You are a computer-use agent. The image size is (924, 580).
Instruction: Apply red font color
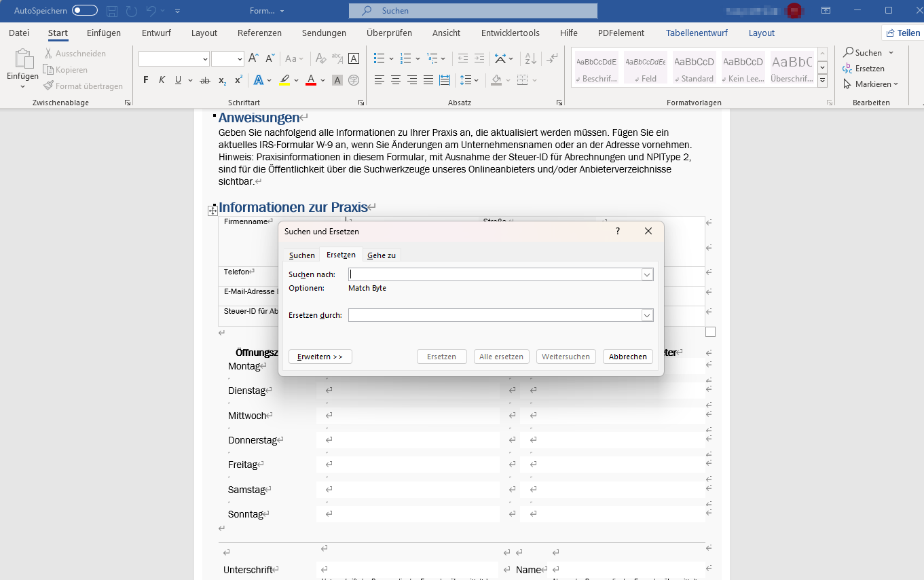click(x=311, y=80)
